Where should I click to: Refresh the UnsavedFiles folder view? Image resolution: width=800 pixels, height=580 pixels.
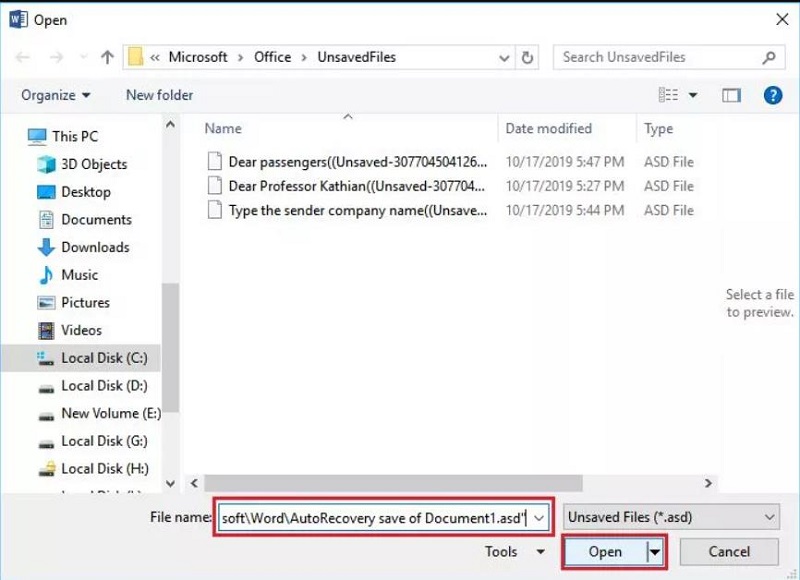click(x=527, y=57)
